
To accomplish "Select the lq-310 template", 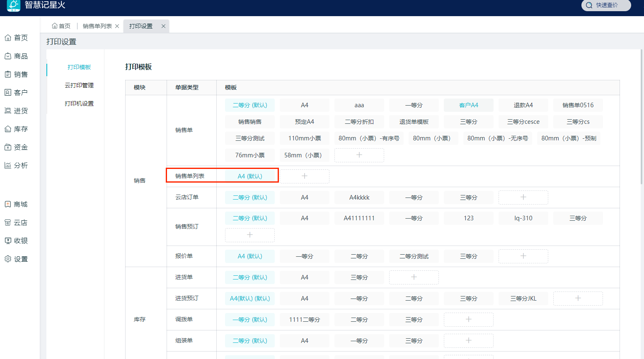I will (x=523, y=218).
